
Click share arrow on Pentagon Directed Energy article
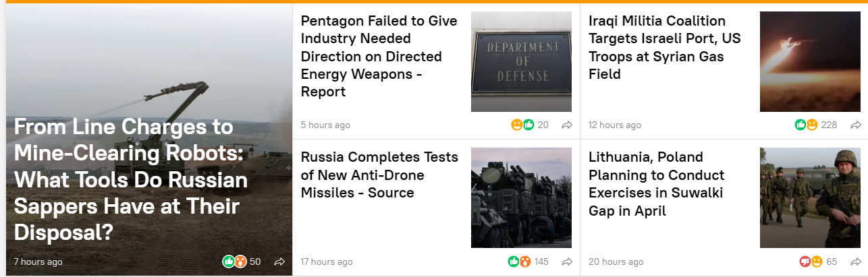(x=567, y=125)
